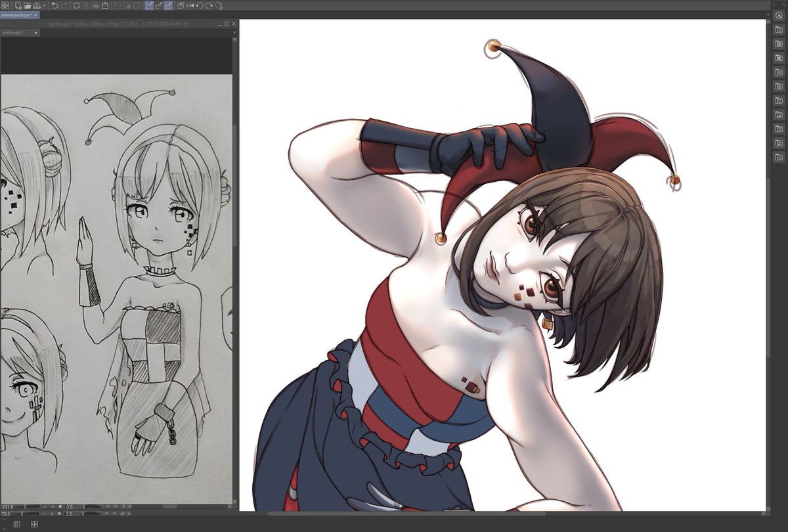Zoom out with minus in 131.8 row
Viewport: 788px width, 532px height.
pos(45,506)
